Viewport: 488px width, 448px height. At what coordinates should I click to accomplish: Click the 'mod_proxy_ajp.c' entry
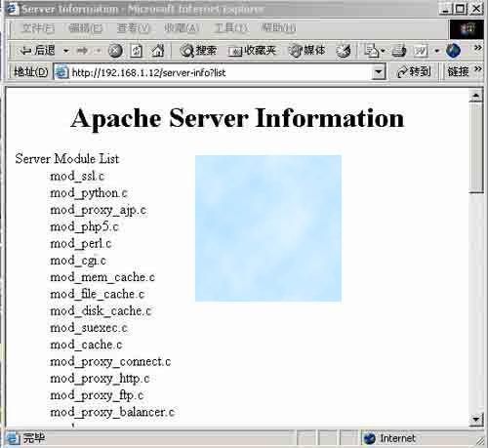point(98,210)
